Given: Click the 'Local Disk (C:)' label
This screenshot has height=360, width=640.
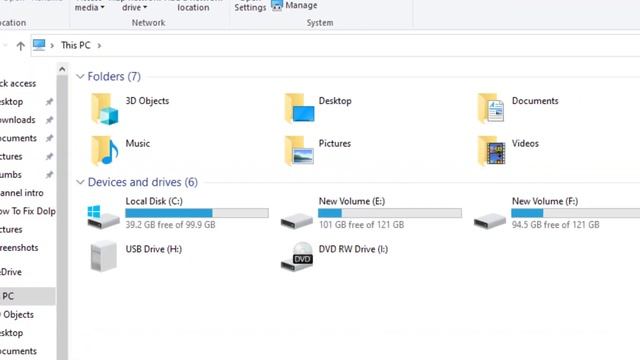Looking at the screenshot, I should pyautogui.click(x=154, y=201).
